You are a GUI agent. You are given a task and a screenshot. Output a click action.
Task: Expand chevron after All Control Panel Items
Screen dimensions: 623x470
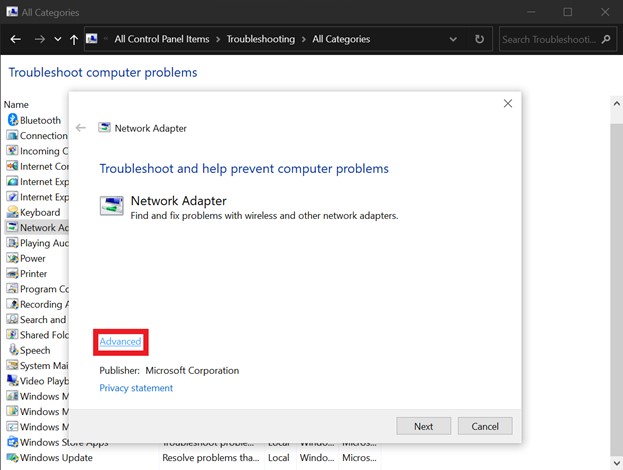(218, 39)
